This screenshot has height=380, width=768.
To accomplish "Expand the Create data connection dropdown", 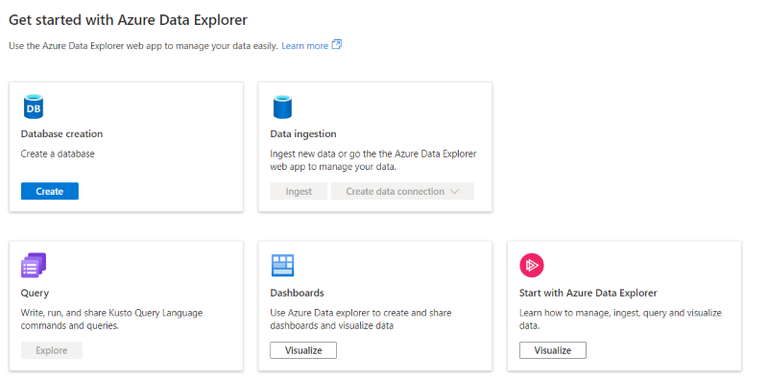I will click(402, 191).
